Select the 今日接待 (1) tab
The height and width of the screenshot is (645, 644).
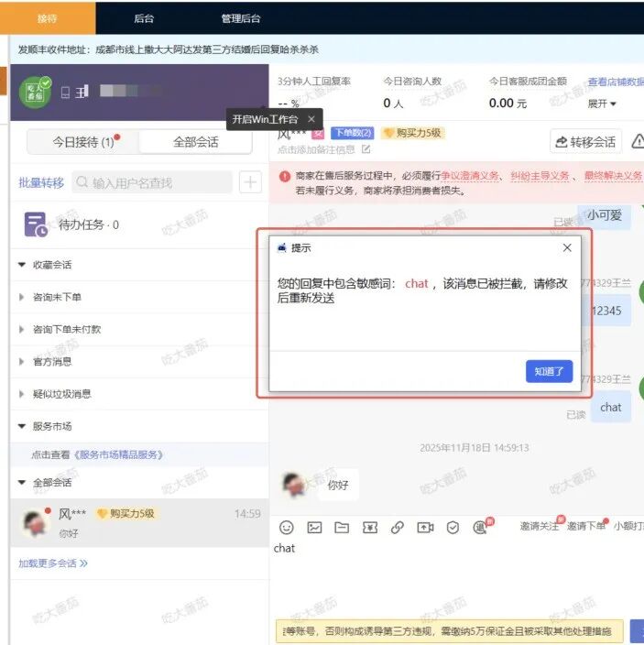[83, 142]
